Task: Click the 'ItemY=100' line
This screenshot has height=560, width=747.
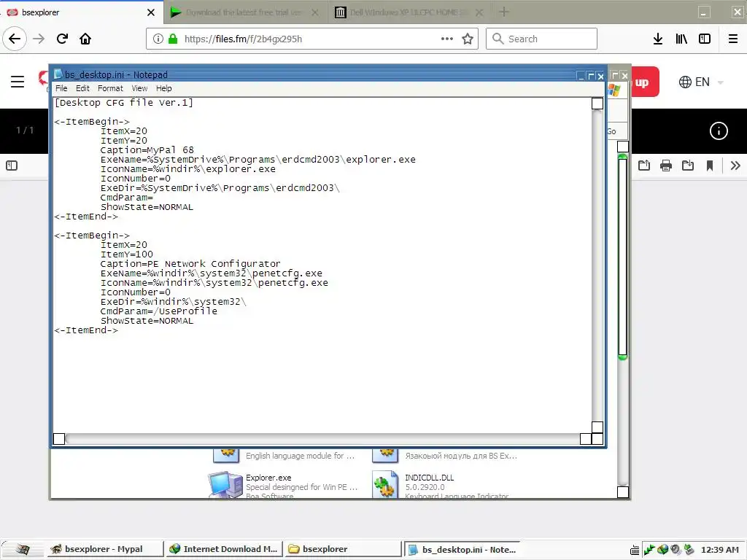Action: (127, 254)
